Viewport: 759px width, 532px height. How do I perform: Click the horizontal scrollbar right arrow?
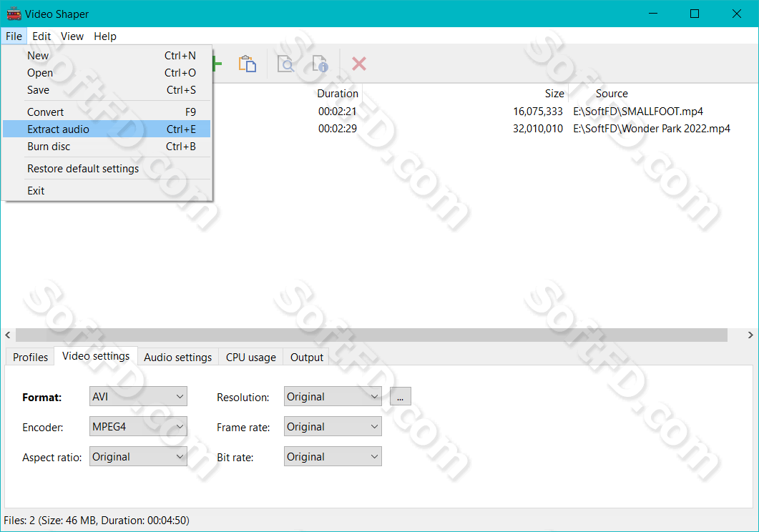click(x=750, y=335)
